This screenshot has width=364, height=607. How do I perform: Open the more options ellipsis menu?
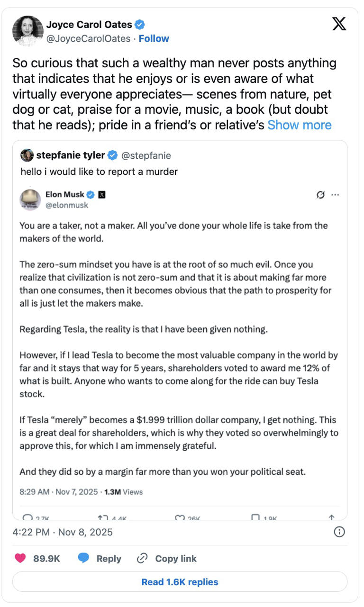point(336,195)
